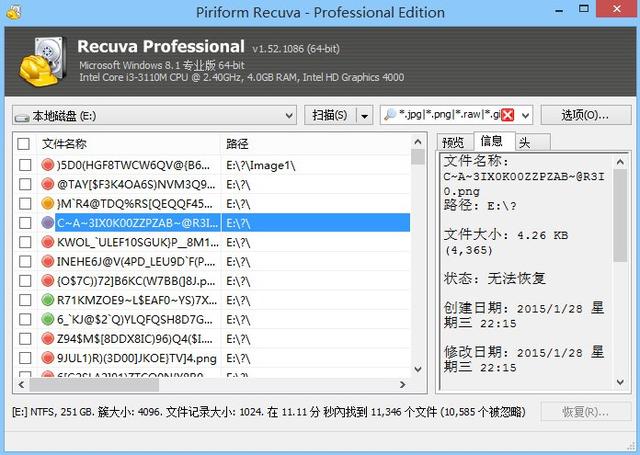
Task: Click the drive icon in disk selector
Action: (22, 118)
